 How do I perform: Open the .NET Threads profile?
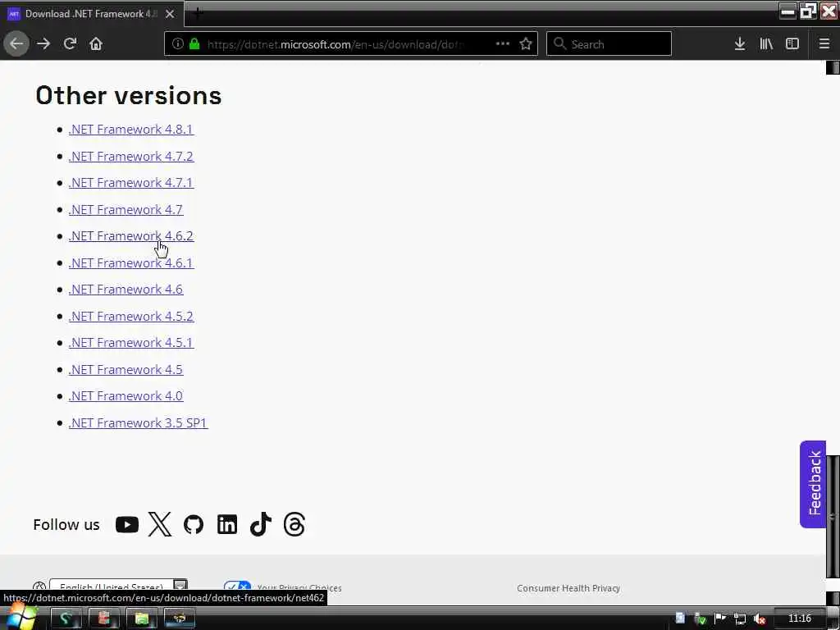coord(294,524)
